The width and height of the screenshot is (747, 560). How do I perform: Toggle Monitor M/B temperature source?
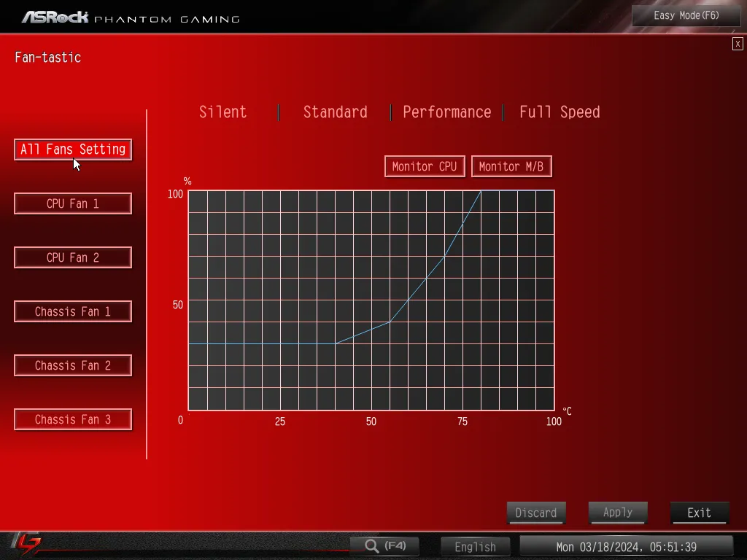[511, 167]
